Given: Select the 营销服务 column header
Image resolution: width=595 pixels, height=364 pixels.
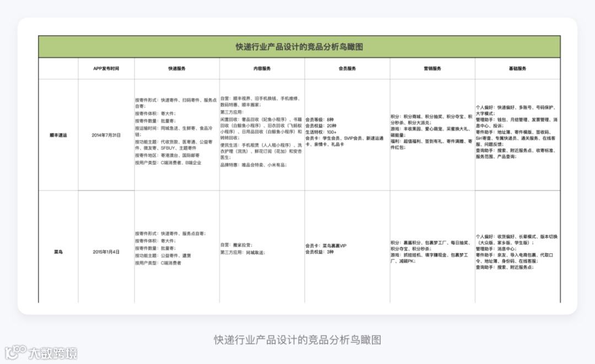Looking at the screenshot, I should pyautogui.click(x=432, y=69).
